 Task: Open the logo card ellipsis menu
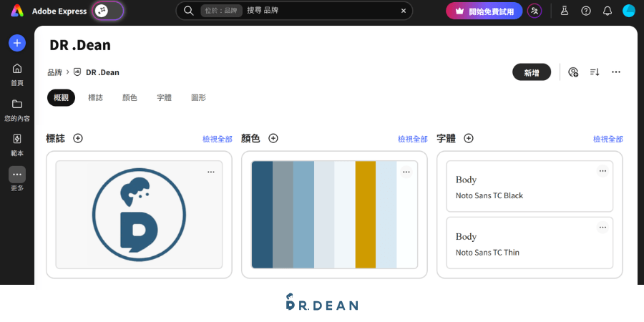[211, 172]
